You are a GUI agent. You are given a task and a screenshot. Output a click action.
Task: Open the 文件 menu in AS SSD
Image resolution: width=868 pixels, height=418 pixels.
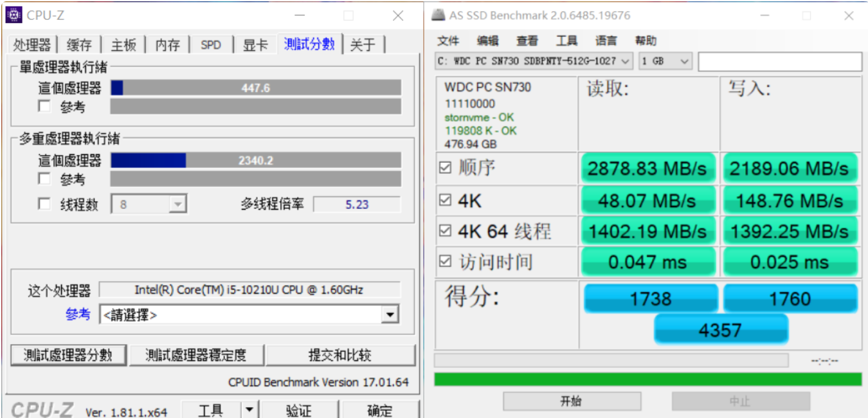tap(449, 41)
